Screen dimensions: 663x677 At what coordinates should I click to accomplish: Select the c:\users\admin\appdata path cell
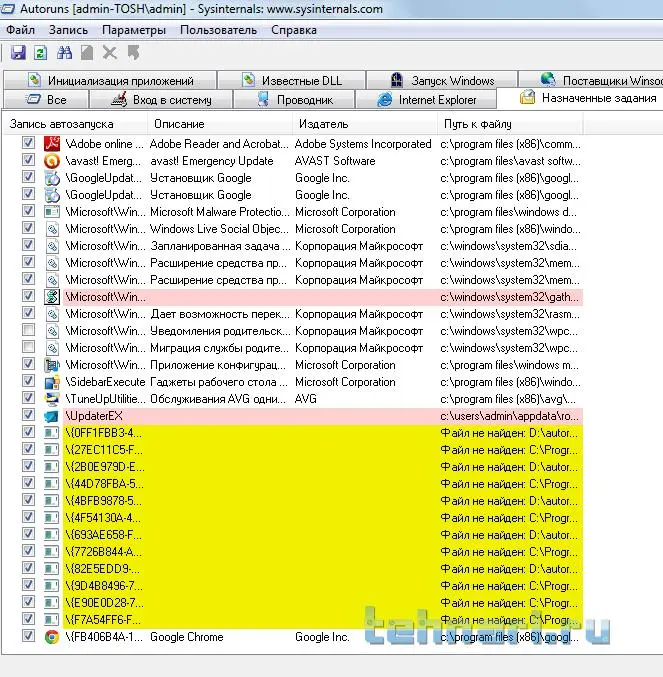click(x=509, y=416)
